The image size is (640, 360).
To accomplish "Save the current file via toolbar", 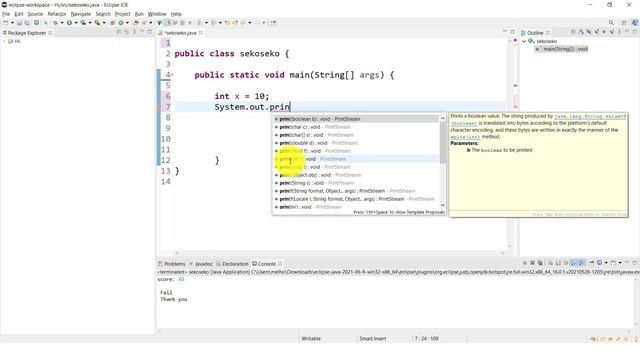I will tap(19, 23).
